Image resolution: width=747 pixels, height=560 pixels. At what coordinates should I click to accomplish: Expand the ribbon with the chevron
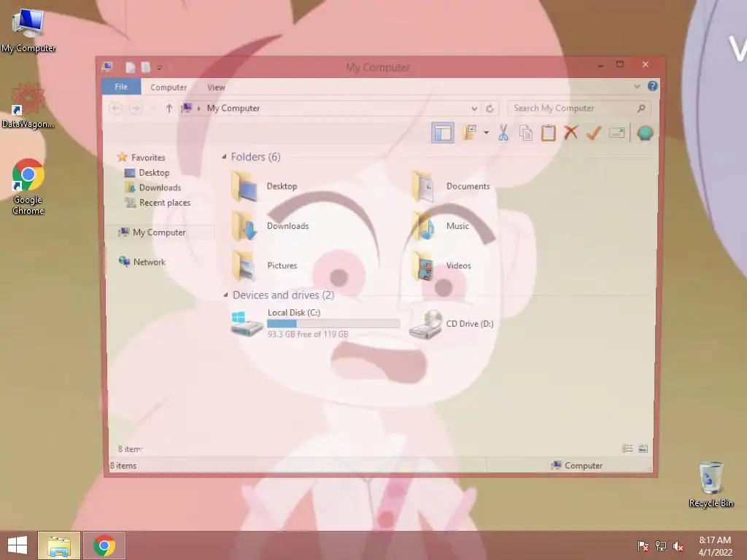tap(636, 86)
